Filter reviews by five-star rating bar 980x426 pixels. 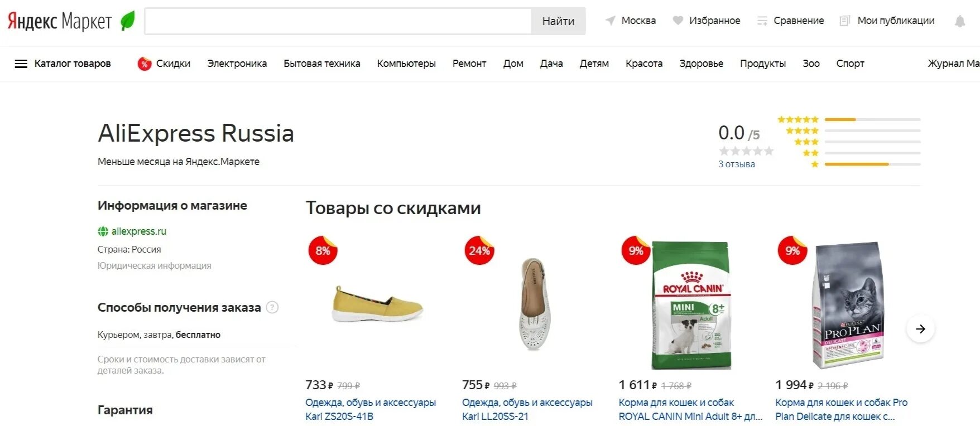(872, 119)
